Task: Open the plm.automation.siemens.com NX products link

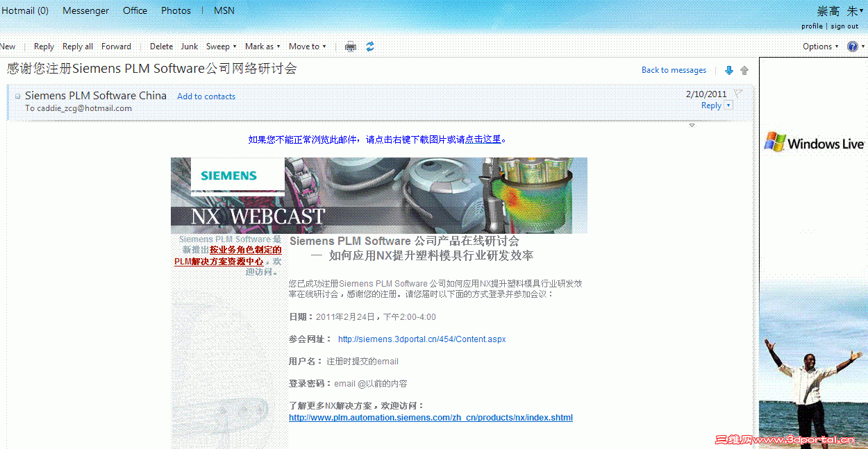Action: [x=431, y=418]
